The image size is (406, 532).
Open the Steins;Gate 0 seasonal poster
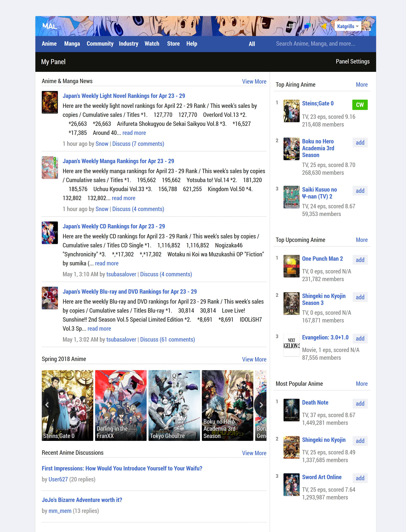[x=67, y=405]
